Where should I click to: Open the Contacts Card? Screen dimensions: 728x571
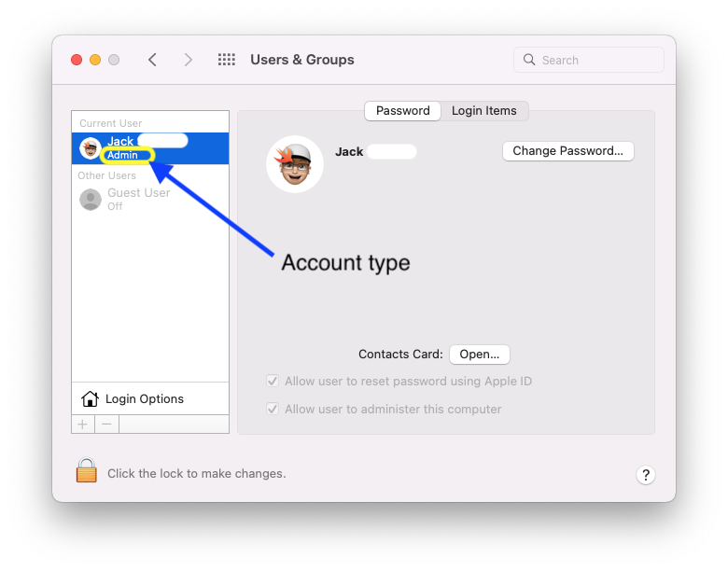point(480,355)
